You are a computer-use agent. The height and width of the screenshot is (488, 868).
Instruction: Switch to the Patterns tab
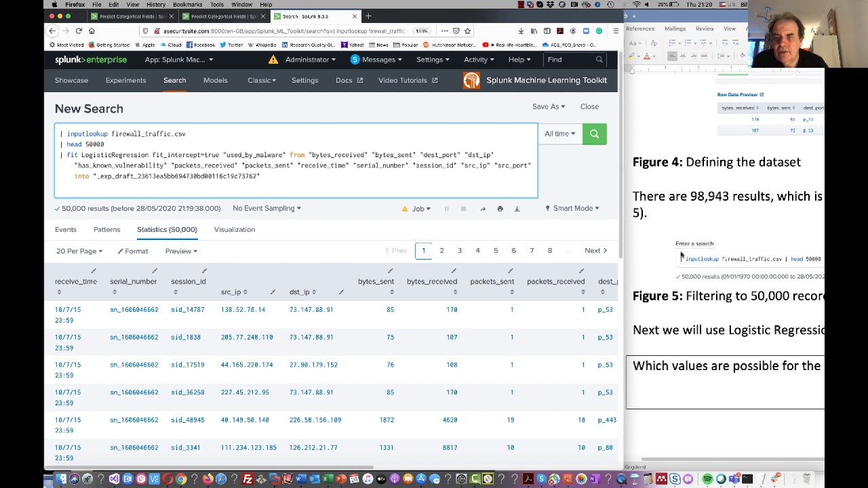point(106,229)
